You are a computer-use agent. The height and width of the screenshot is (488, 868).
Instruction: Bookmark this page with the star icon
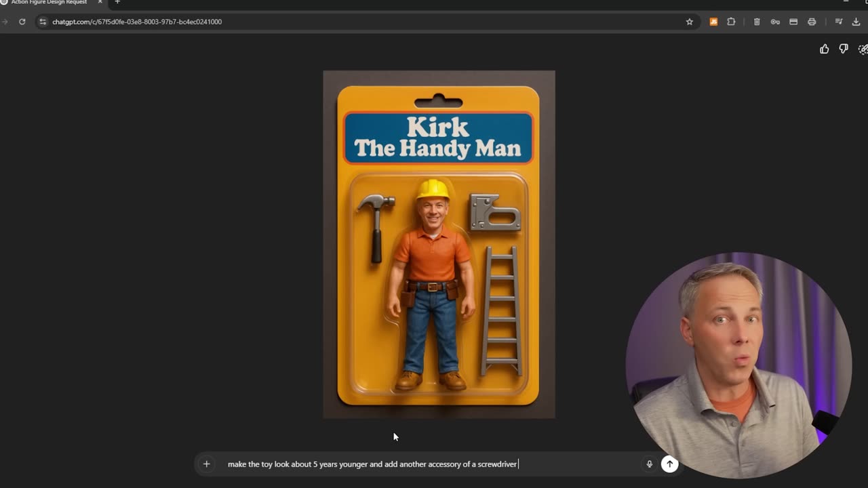click(x=690, y=22)
